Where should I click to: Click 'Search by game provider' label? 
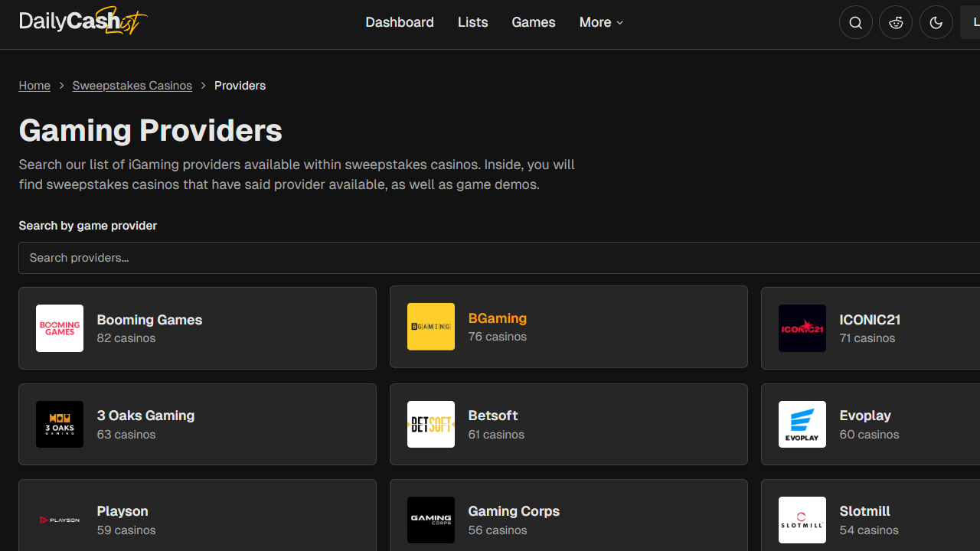88,226
